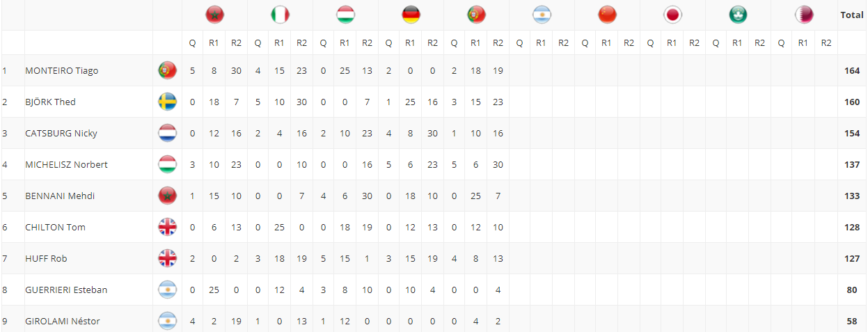
Task: Click the Netherlands flag next to CATSBURG Nicky
Action: [167, 133]
